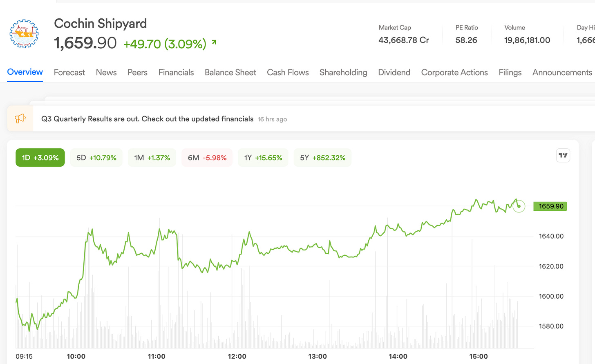Select the 5Y +852.32% time range

click(x=323, y=158)
